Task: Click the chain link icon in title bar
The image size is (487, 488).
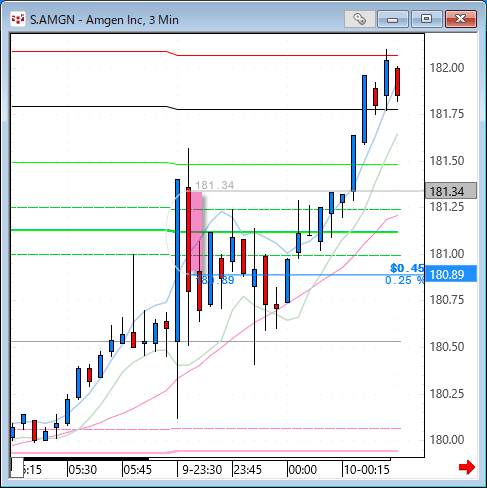Action: (x=360, y=19)
